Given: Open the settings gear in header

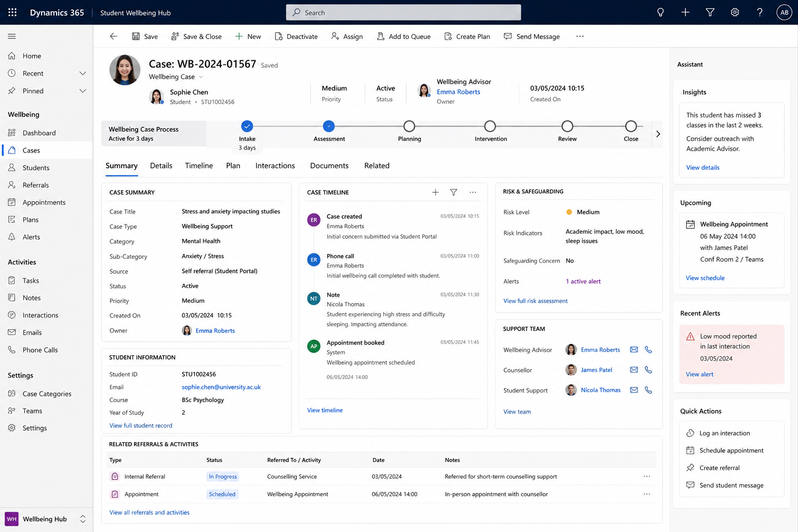Looking at the screenshot, I should (735, 12).
